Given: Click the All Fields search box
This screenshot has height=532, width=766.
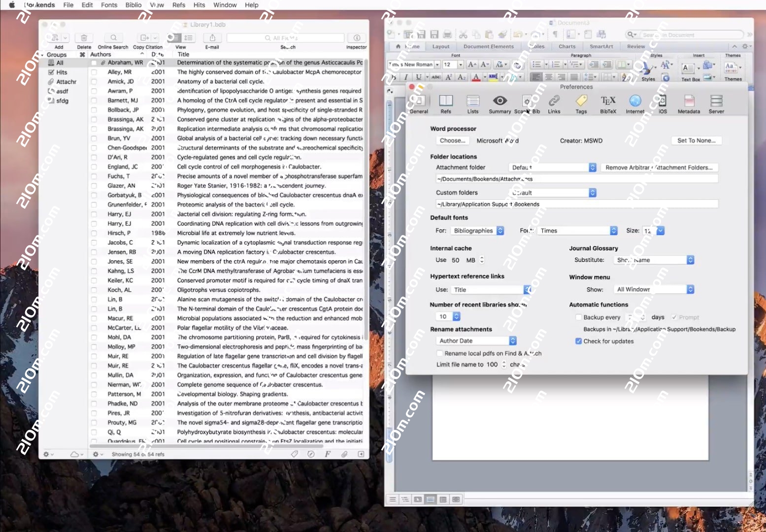Looking at the screenshot, I should pos(285,38).
